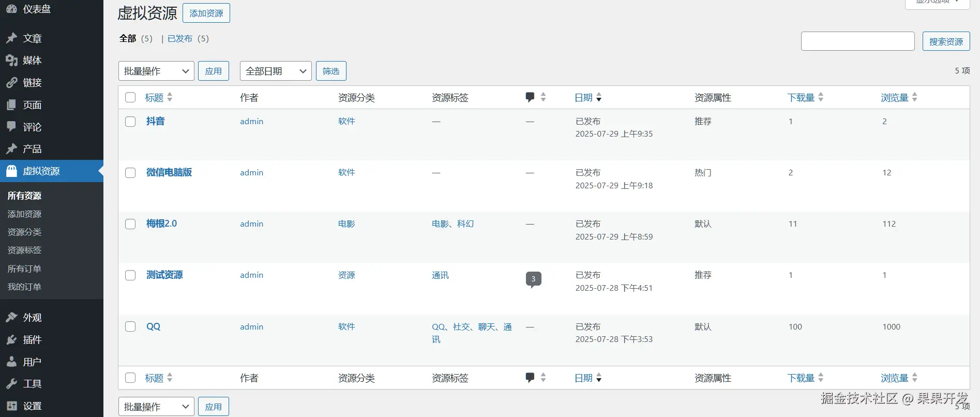Viewport: 980px width, 417px height.
Task: Click the 仪表盘 dashboard icon in sidebar
Action: point(11,9)
